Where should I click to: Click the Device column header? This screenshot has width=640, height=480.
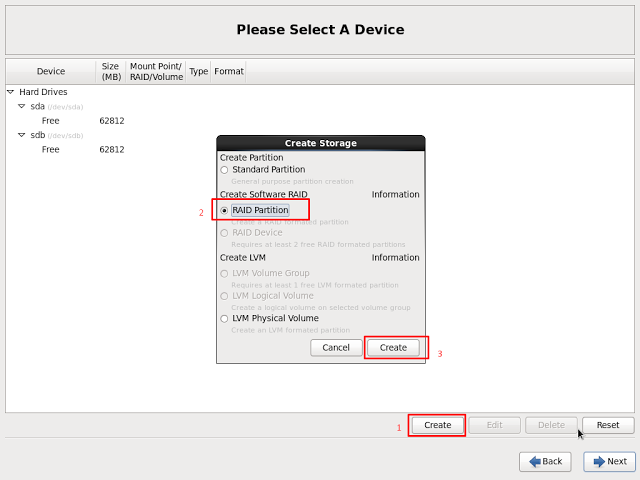pyautogui.click(x=51, y=72)
